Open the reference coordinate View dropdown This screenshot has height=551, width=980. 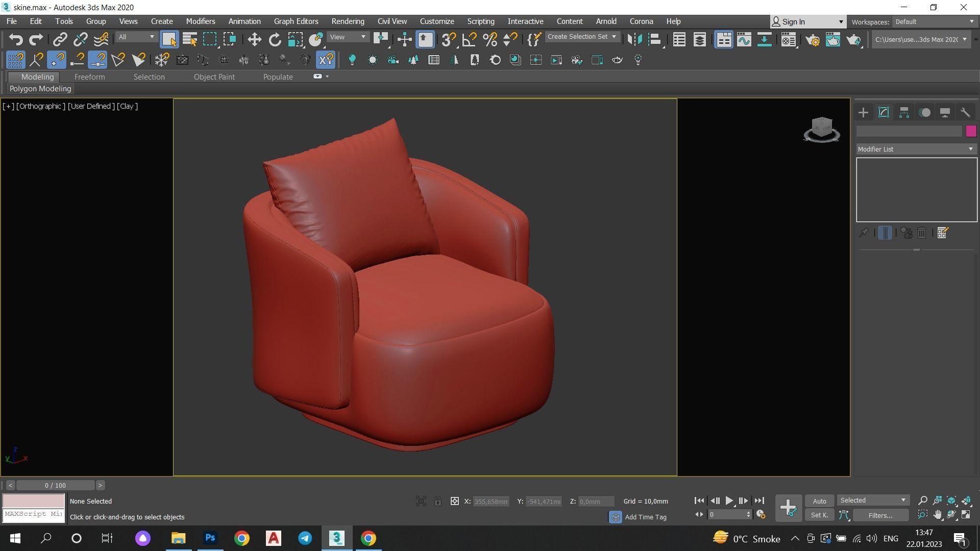(348, 37)
